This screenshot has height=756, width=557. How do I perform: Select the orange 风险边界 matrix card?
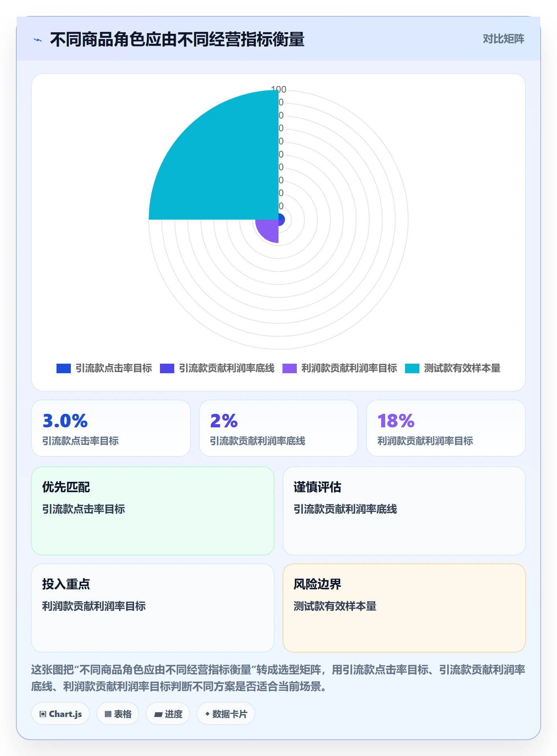click(404, 608)
